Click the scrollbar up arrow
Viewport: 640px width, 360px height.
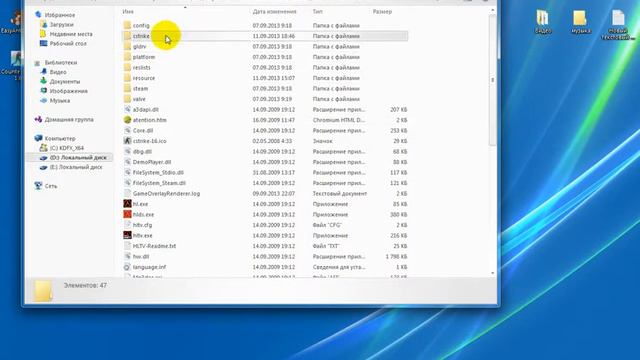pyautogui.click(x=493, y=10)
